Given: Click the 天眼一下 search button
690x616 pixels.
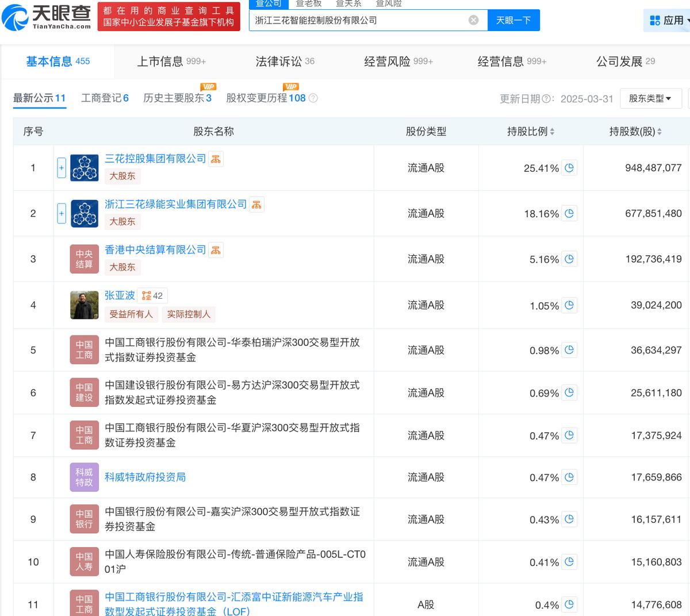Looking at the screenshot, I should click(x=513, y=20).
